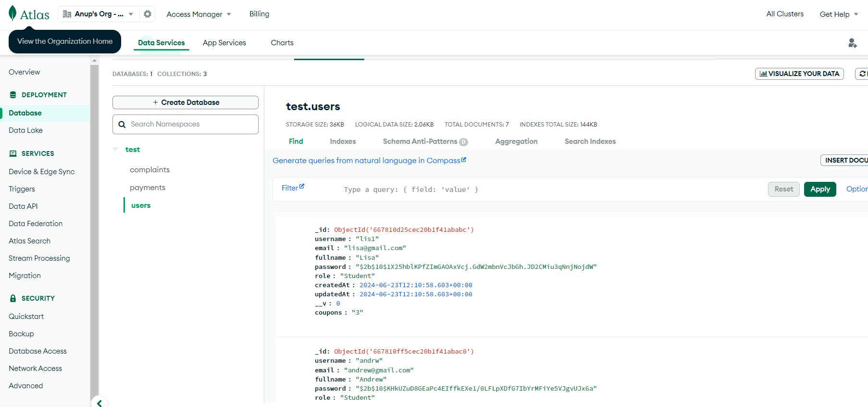Go to All Clusters
The image size is (868, 407).
point(785,14)
